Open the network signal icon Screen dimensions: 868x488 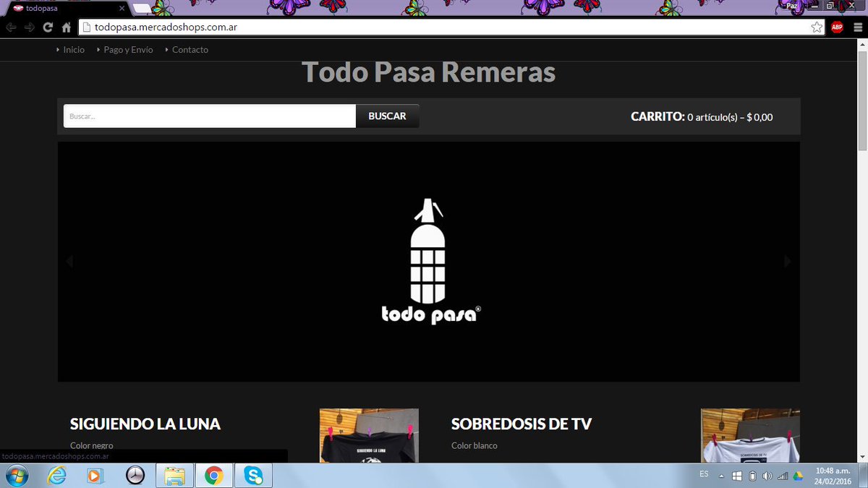pos(783,476)
